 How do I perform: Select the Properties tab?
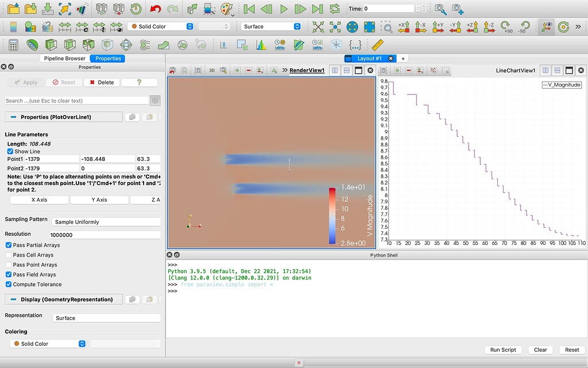pos(108,58)
